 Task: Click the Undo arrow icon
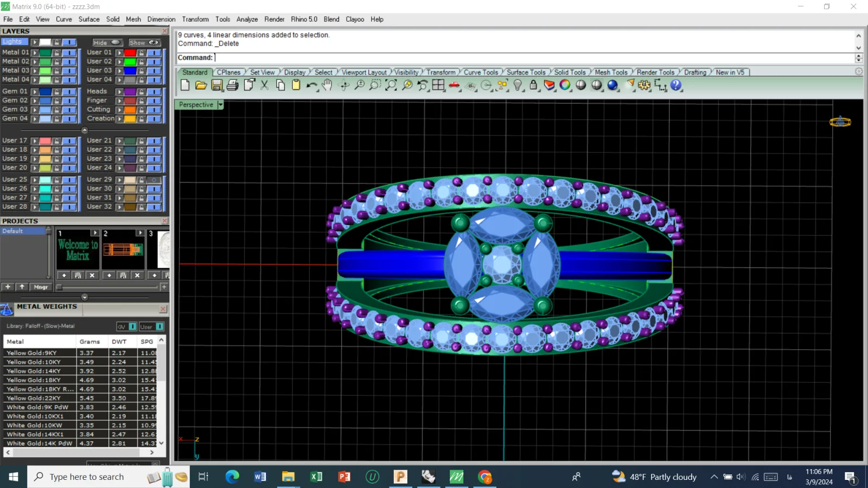[x=312, y=85]
